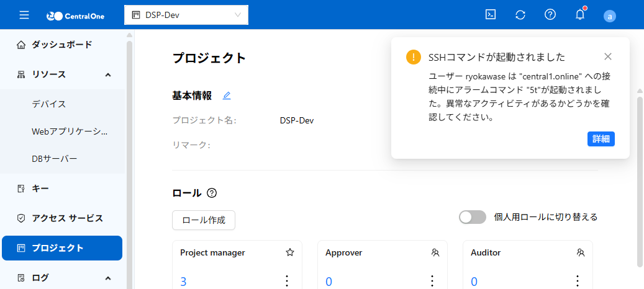Screen dimensions: 644x289
Task: Click the help icon beside ロール
Action: point(212,193)
